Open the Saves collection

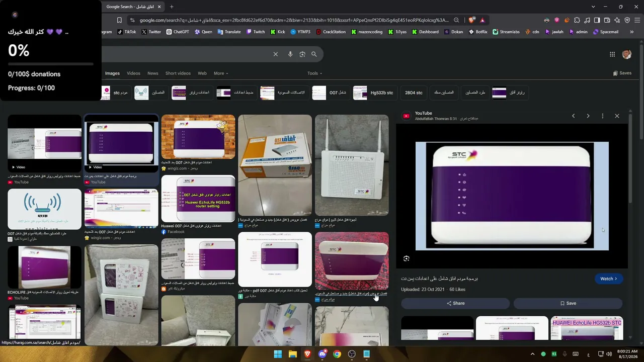(622, 73)
